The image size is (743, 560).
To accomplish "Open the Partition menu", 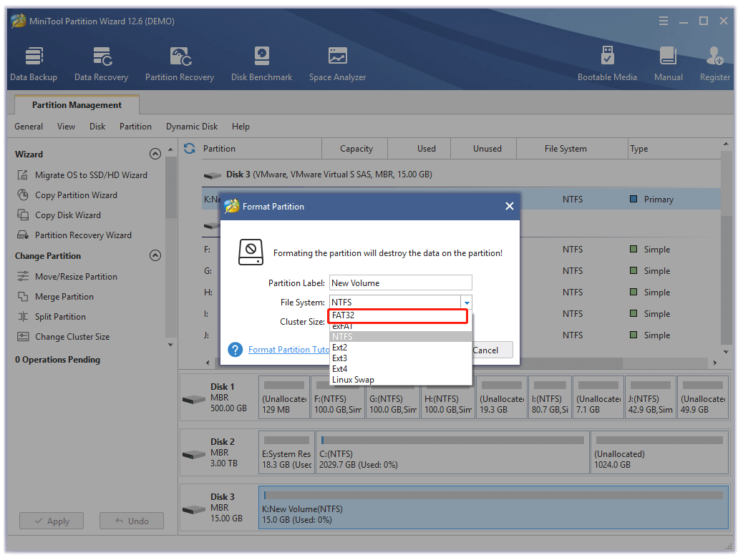I will [135, 127].
